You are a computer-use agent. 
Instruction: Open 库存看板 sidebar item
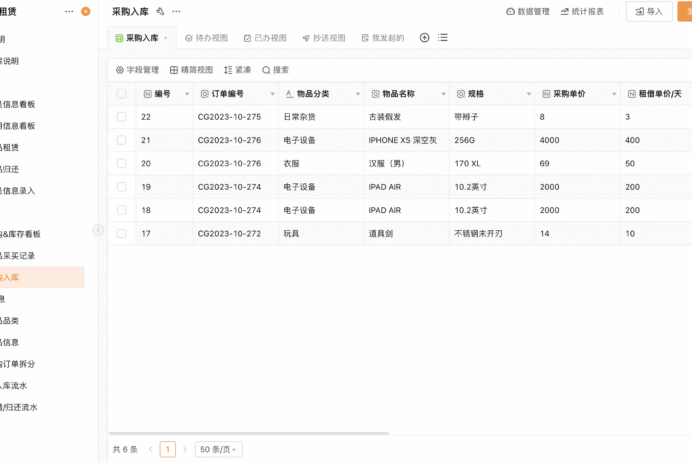tap(20, 234)
